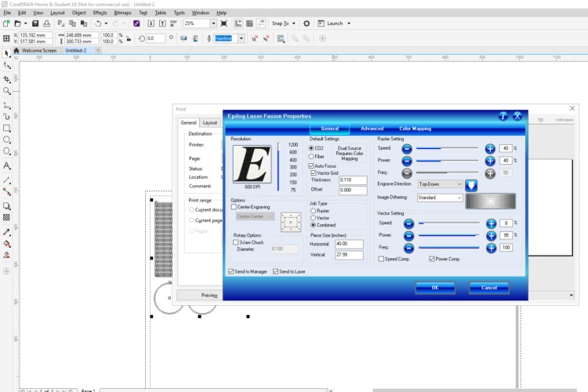Open the Hairline outline width dropdown

coord(241,38)
